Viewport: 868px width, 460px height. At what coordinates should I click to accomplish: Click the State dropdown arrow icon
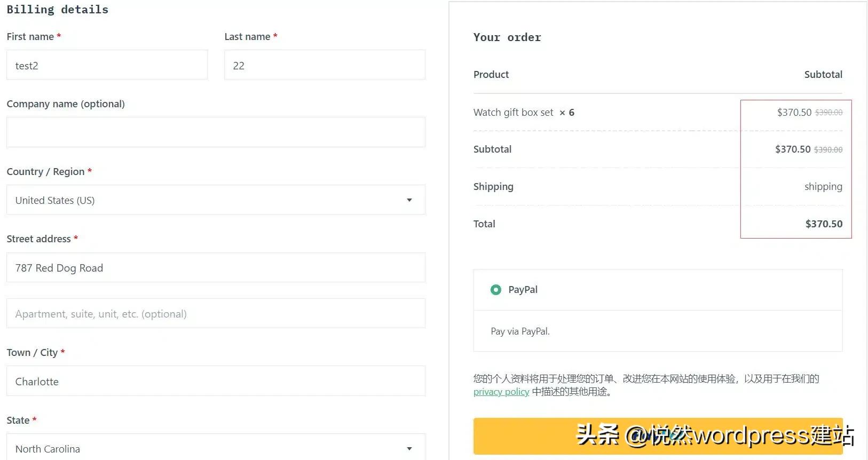[x=409, y=448]
